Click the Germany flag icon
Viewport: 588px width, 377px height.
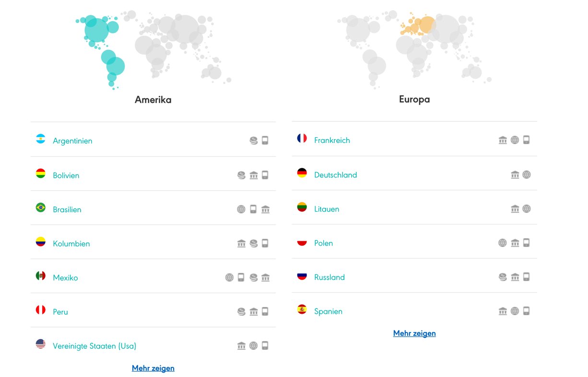[302, 173]
